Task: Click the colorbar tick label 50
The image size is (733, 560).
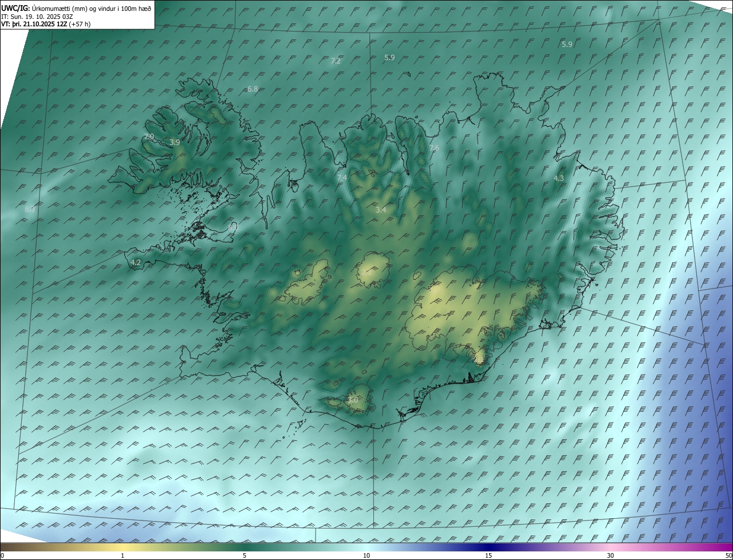Action: tap(728, 555)
